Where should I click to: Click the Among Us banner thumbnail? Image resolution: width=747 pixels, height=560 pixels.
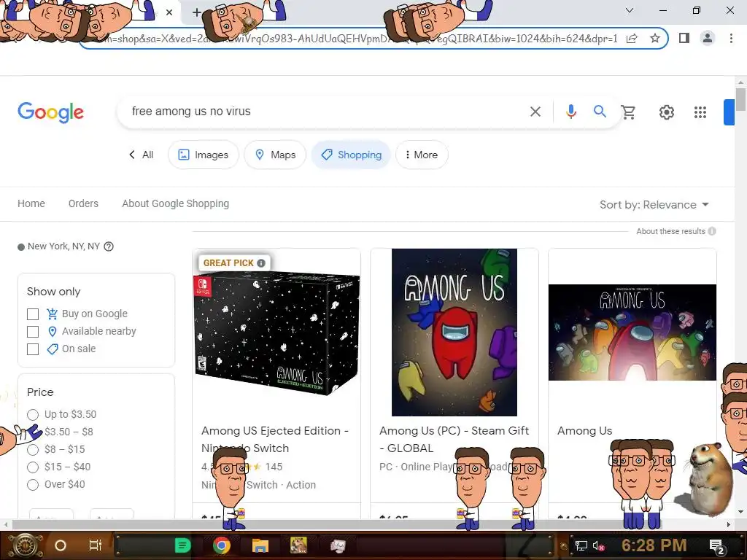pyautogui.click(x=632, y=332)
